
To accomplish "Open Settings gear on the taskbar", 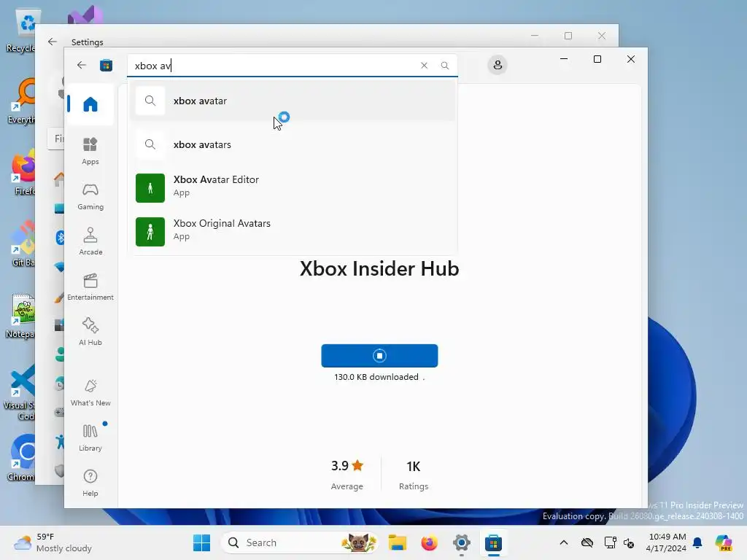I will [461, 542].
